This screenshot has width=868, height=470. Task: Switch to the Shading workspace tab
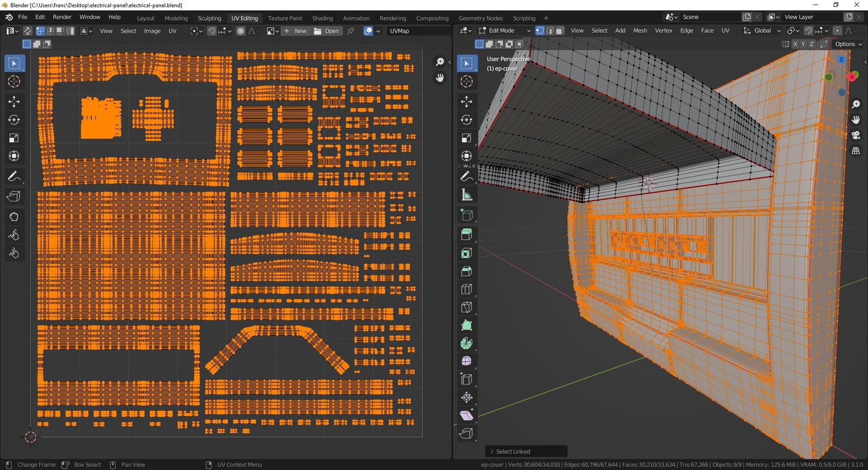322,18
